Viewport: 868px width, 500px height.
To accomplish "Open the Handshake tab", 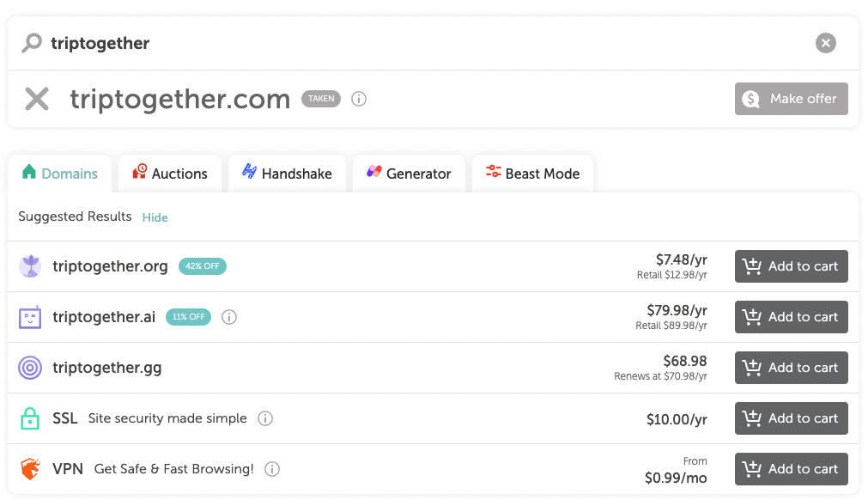I will [287, 174].
